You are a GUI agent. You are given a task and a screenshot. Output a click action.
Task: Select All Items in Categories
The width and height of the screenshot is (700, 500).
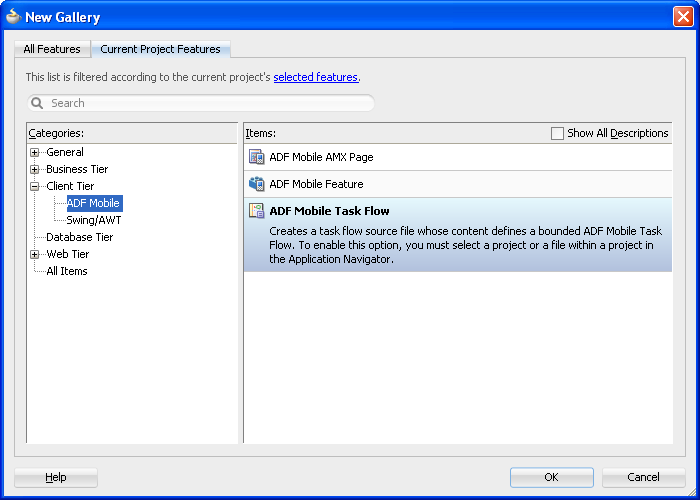click(67, 271)
